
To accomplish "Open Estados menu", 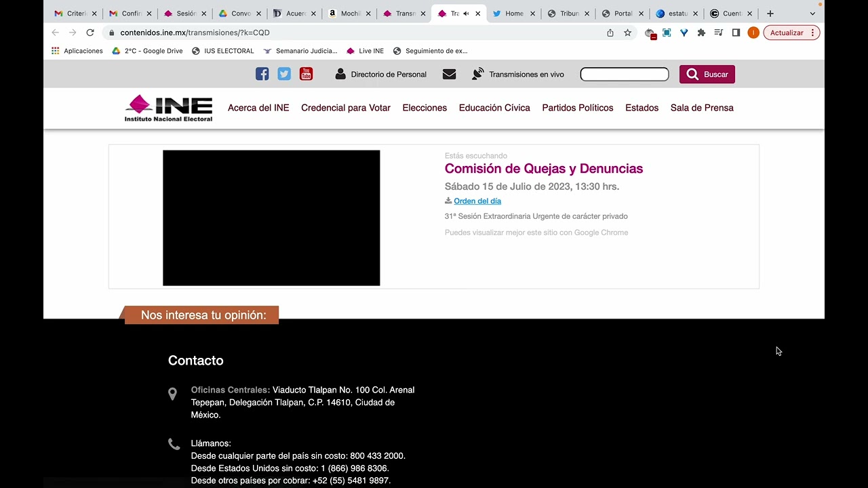I will pyautogui.click(x=642, y=108).
